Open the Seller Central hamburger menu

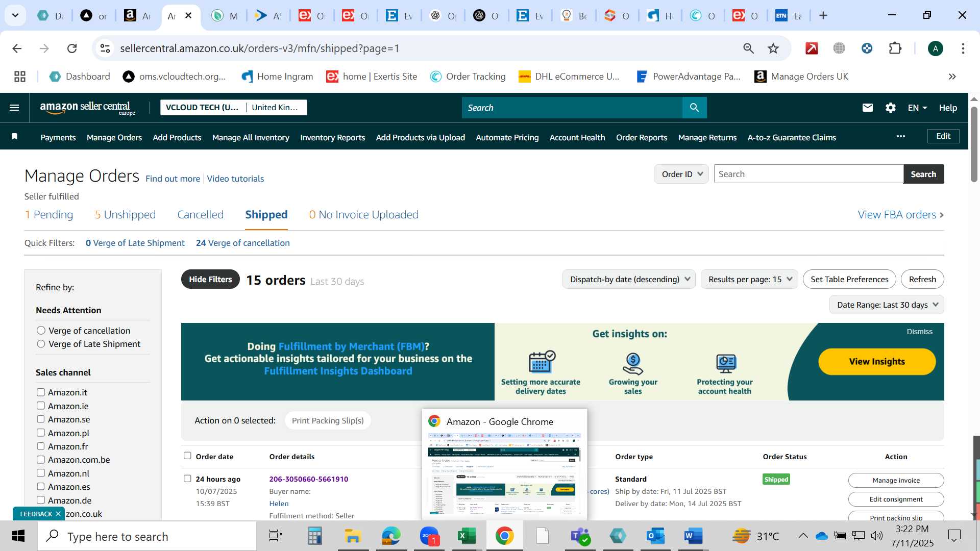14,108
